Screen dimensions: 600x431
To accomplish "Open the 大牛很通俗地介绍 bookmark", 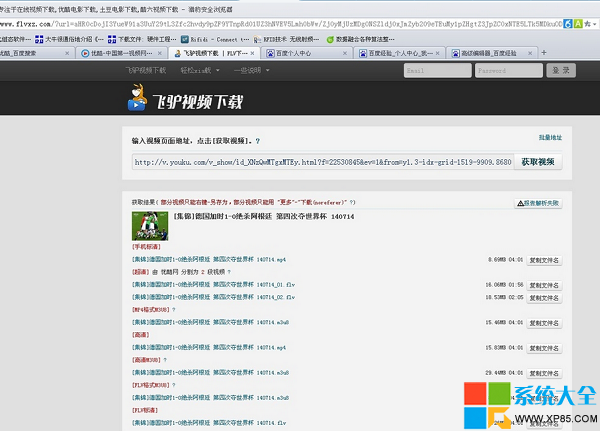I will pos(69,39).
